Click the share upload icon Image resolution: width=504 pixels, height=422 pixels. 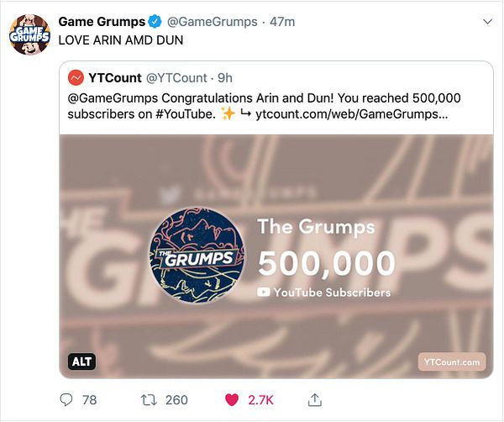coord(315,400)
